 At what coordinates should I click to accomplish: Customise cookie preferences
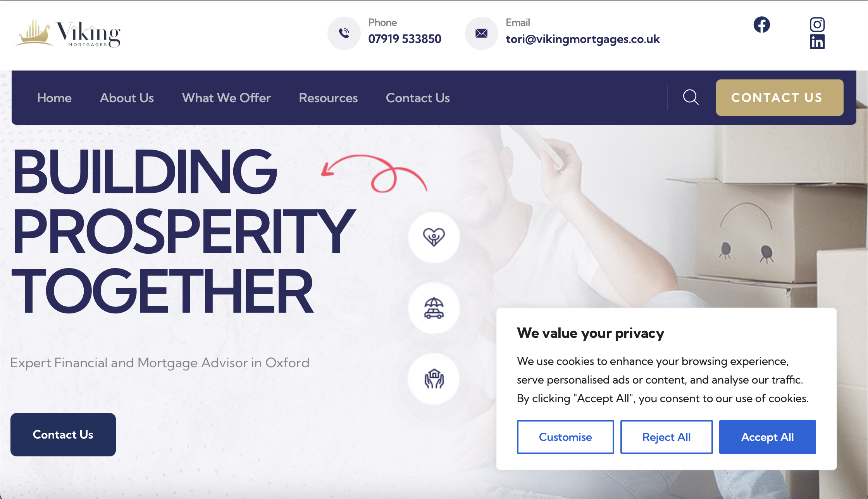pos(565,437)
